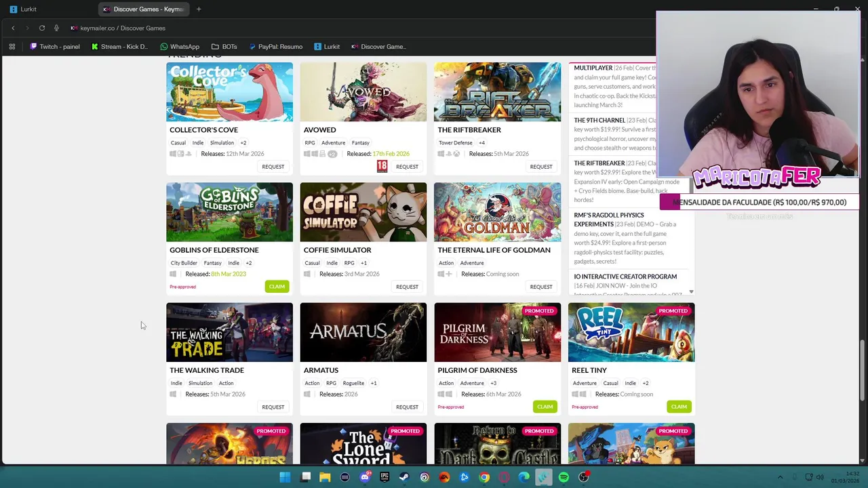Click THE WALKING TRADE game title

click(x=207, y=370)
